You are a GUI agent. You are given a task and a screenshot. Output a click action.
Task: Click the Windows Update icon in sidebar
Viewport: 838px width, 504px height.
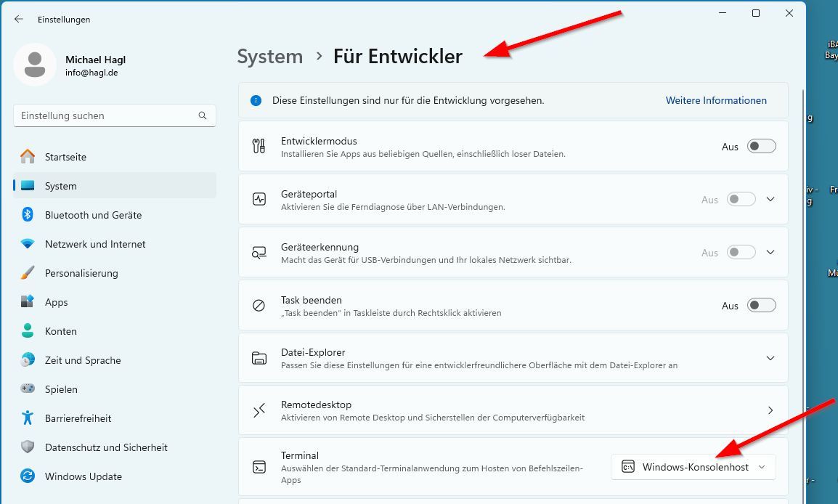[28, 476]
